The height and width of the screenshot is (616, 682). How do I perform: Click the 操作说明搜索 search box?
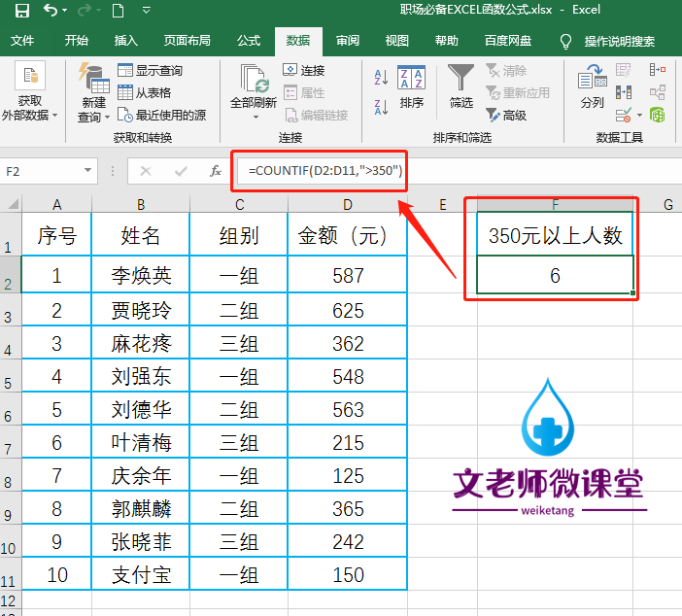[x=620, y=42]
